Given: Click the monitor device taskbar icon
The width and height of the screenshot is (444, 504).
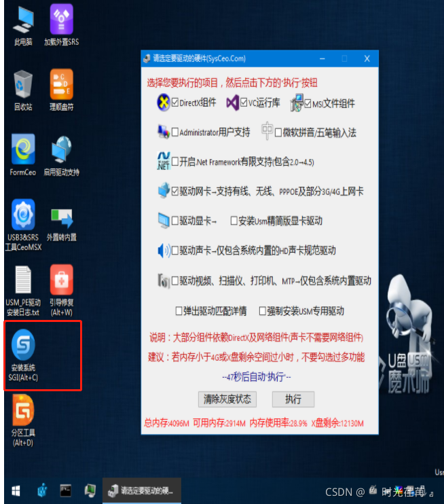Looking at the screenshot, I should (90, 490).
